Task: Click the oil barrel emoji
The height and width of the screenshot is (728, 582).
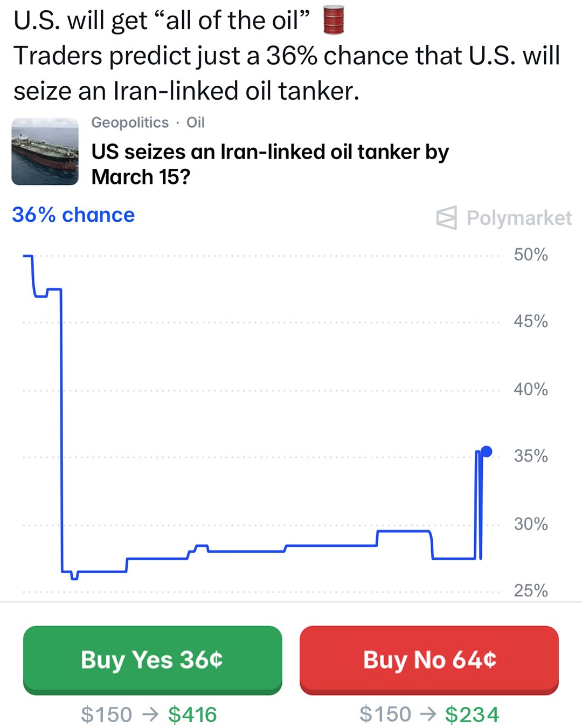Action: pos(333,20)
